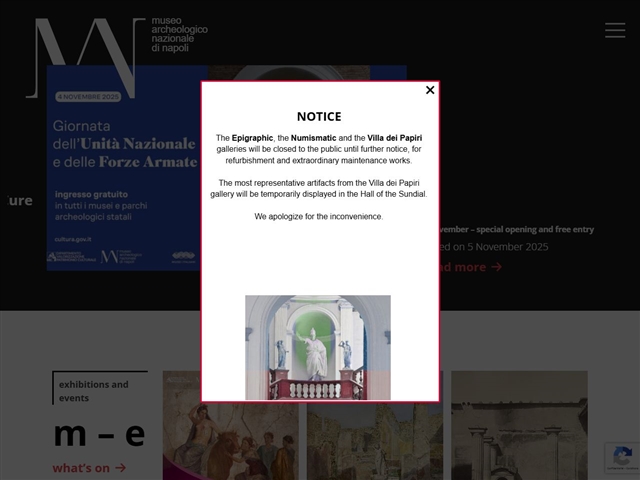Viewport: 640px width, 480px height.
Task: Click the statue photo in the notice
Action: pos(318,347)
